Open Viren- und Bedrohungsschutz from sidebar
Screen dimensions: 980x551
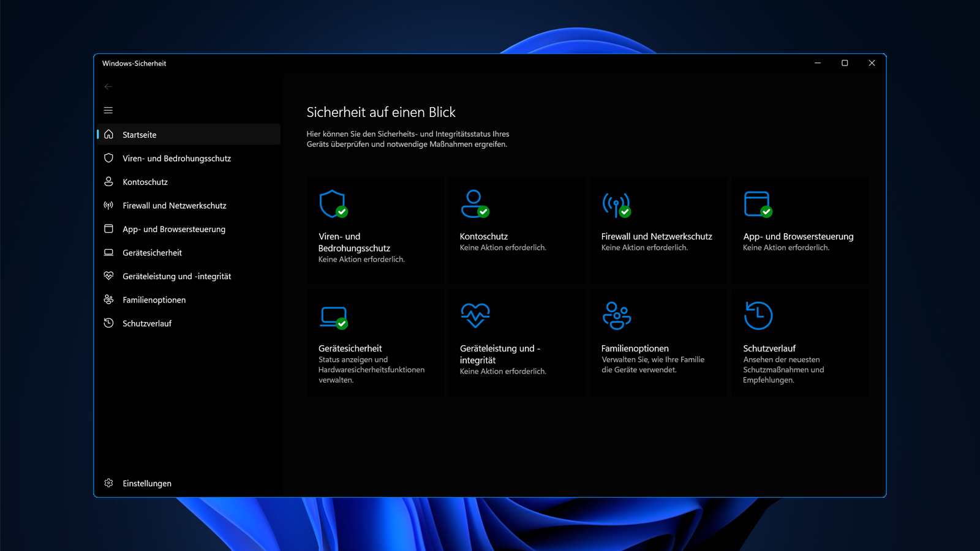coord(189,158)
